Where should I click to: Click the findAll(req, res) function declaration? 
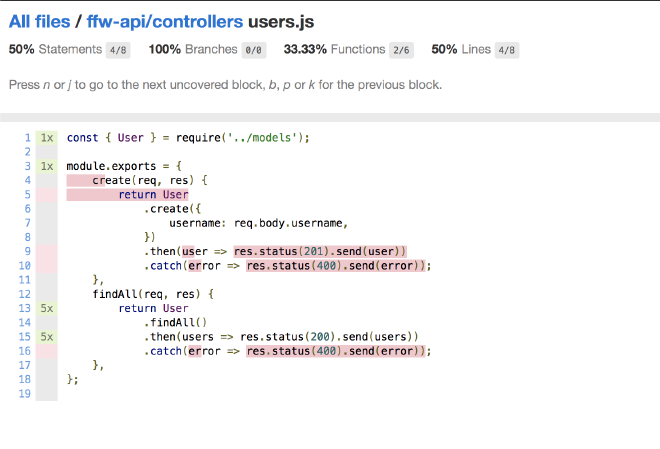click(x=153, y=294)
